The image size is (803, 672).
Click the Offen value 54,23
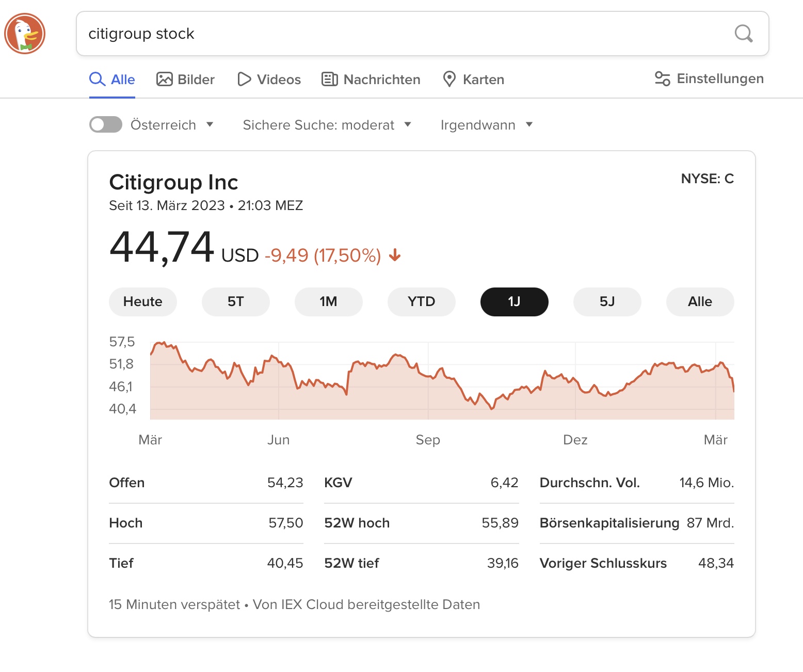(x=285, y=483)
